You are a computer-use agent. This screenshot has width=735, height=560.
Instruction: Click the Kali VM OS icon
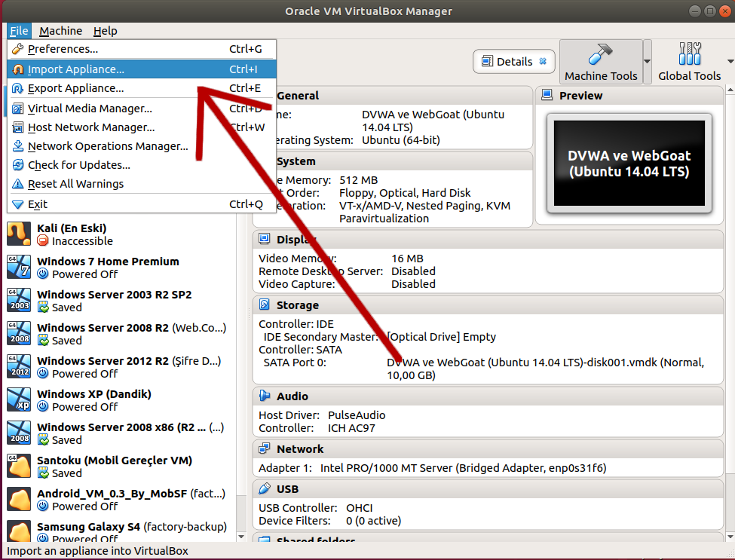19,234
